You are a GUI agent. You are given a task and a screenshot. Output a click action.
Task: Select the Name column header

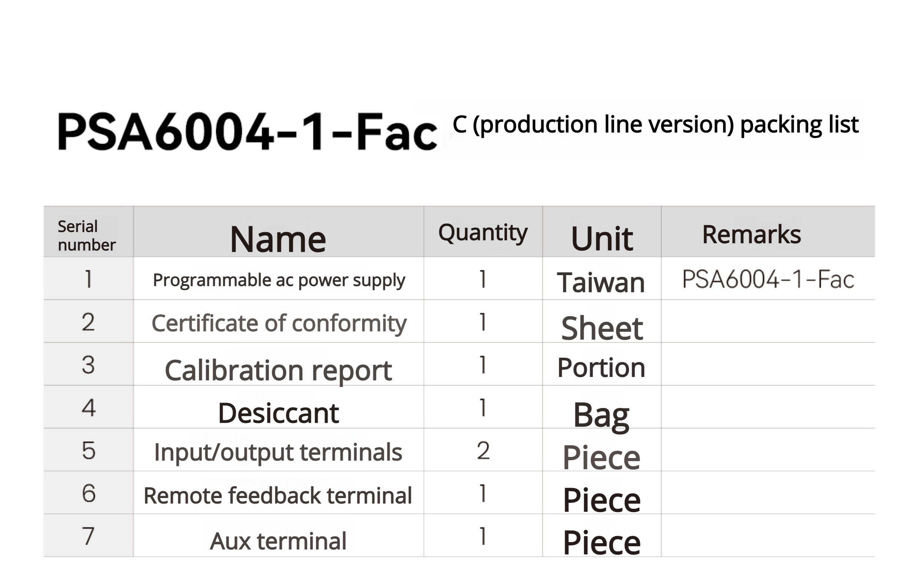click(x=278, y=239)
